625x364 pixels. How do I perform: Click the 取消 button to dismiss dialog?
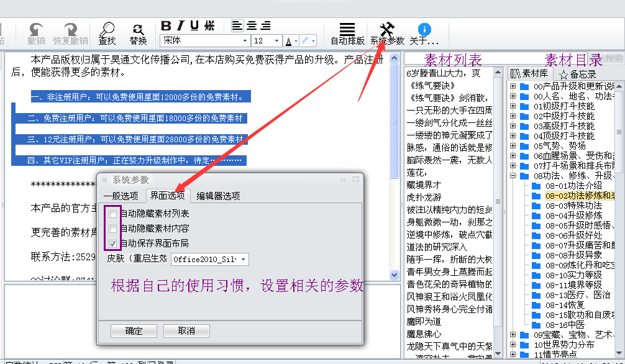186,331
